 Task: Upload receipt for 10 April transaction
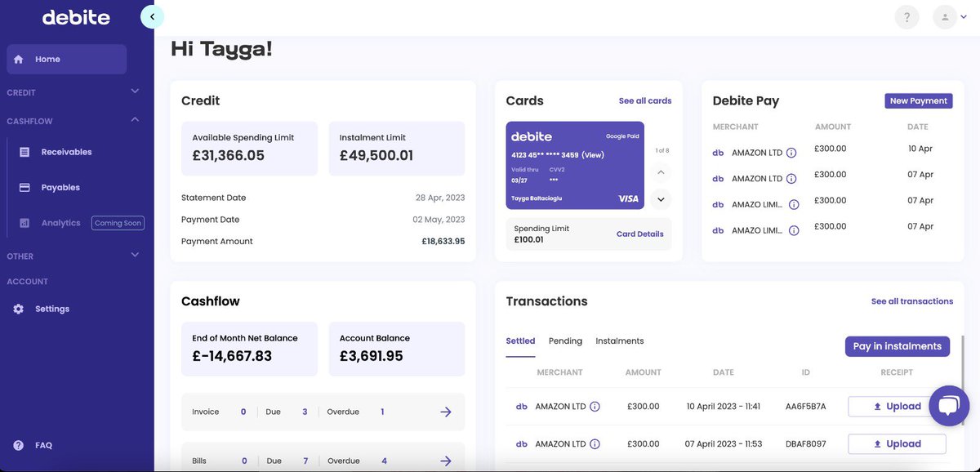click(x=897, y=407)
